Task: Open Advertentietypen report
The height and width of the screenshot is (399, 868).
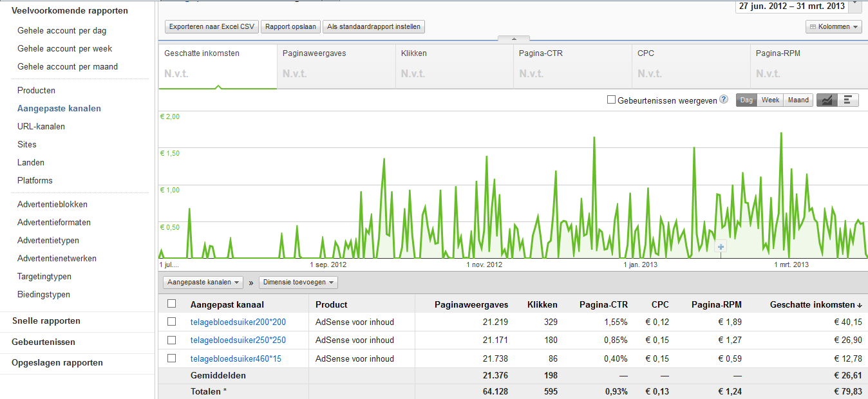Action: 48,240
